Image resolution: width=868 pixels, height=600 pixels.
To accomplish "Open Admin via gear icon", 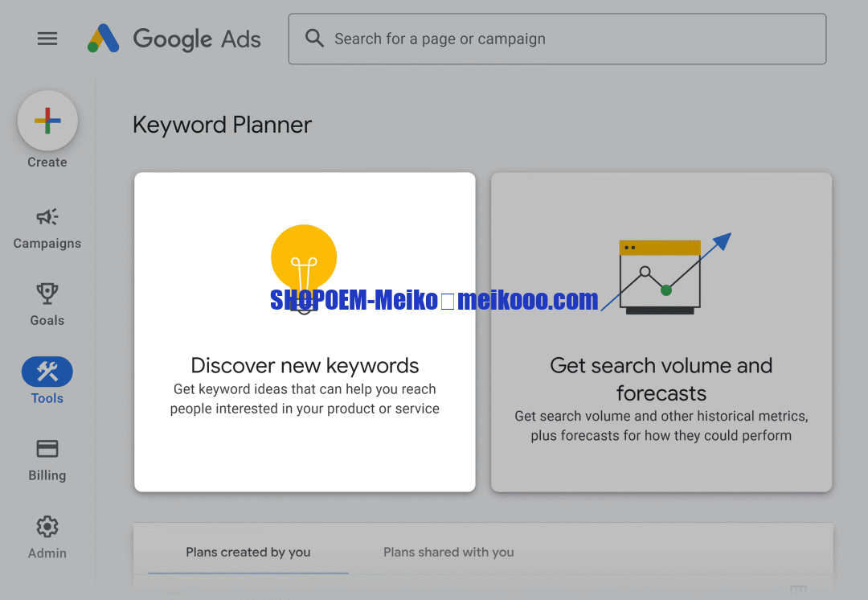I will point(47,527).
